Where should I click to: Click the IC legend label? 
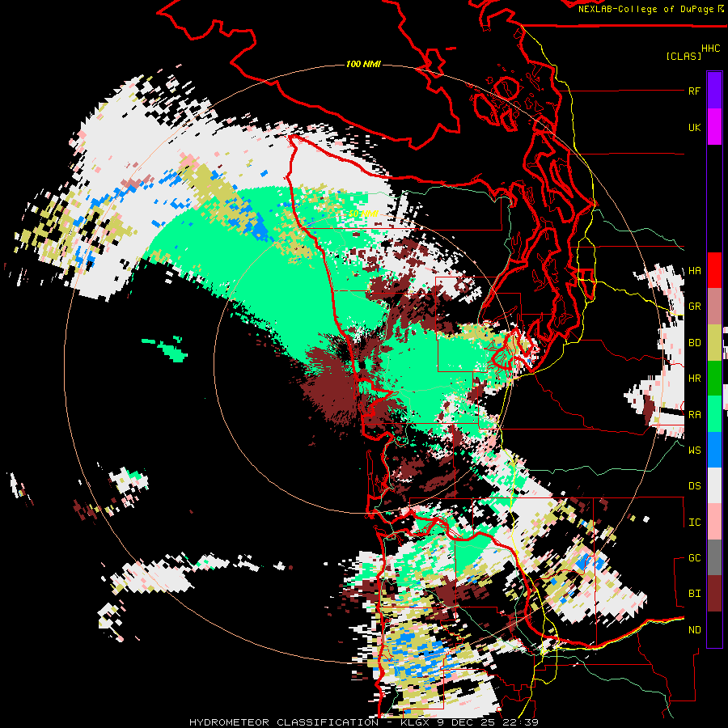coord(694,523)
